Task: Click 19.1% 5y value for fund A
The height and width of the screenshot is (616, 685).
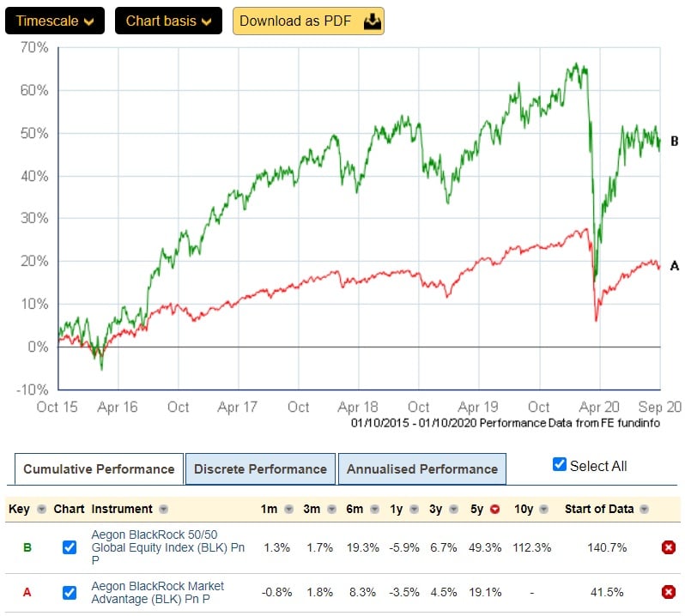Action: click(485, 593)
